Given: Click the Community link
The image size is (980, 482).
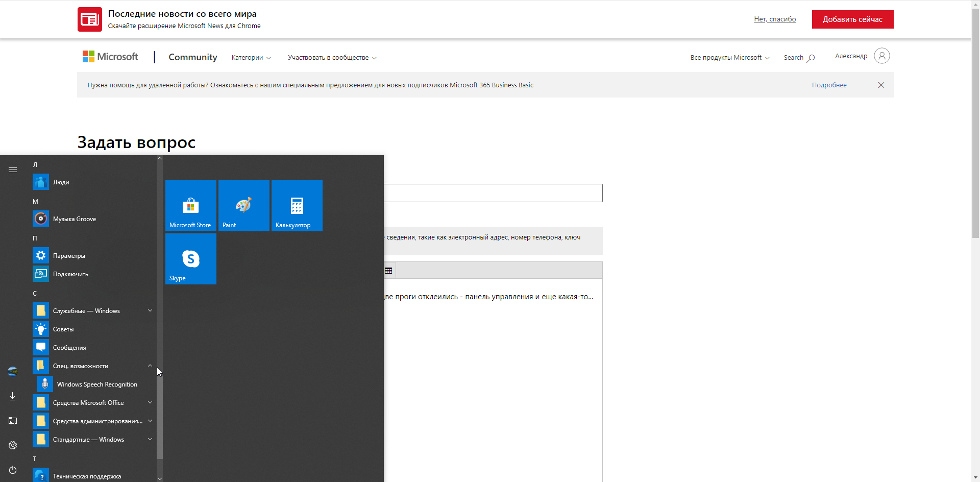Looking at the screenshot, I should 193,57.
